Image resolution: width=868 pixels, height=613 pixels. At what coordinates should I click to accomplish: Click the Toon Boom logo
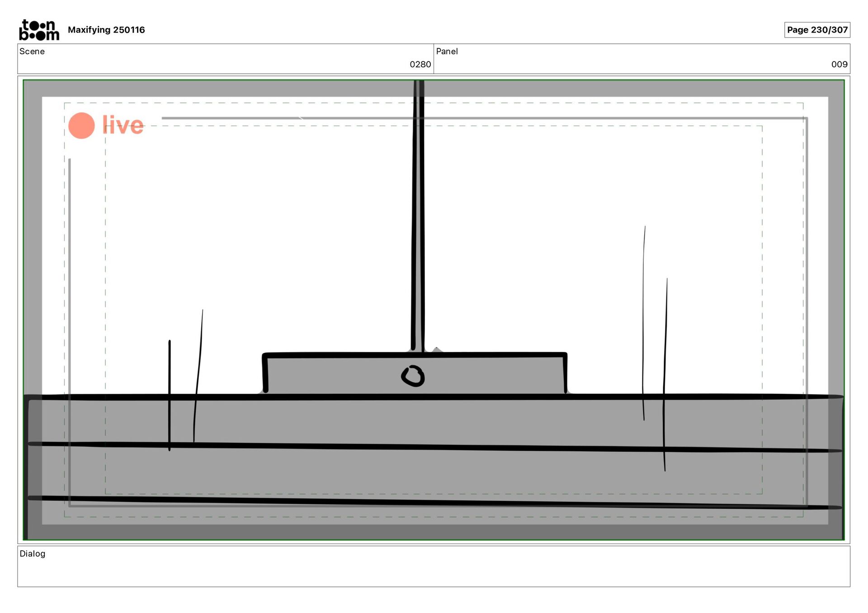39,30
